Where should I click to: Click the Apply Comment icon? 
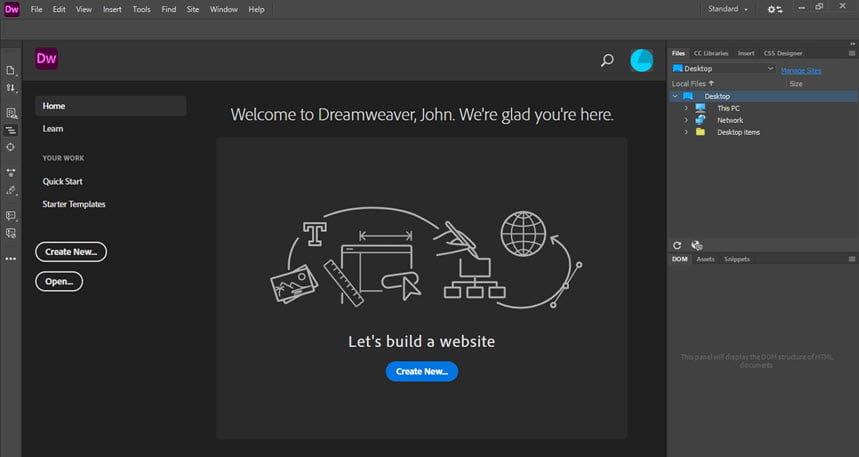coord(10,216)
